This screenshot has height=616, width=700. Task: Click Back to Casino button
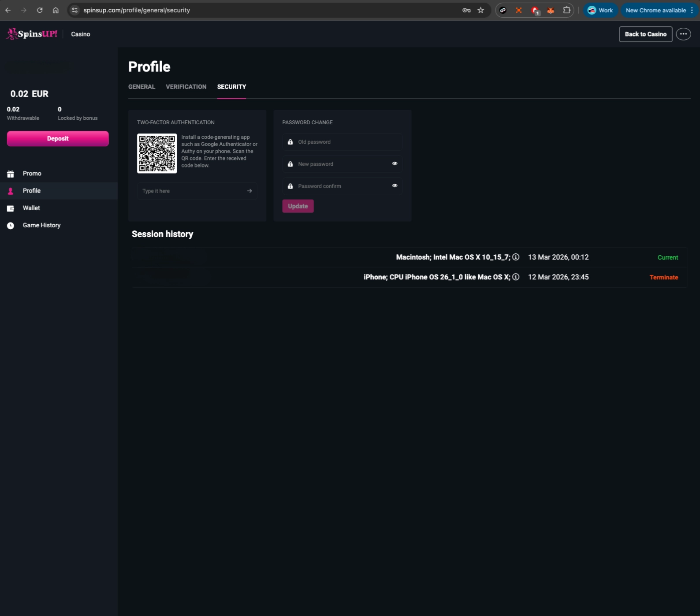[645, 34]
